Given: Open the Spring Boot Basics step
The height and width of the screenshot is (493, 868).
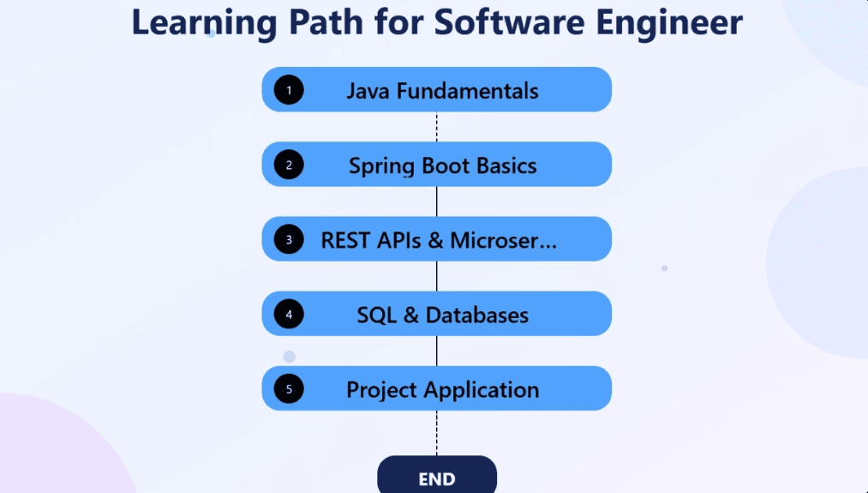Looking at the screenshot, I should [x=442, y=165].
